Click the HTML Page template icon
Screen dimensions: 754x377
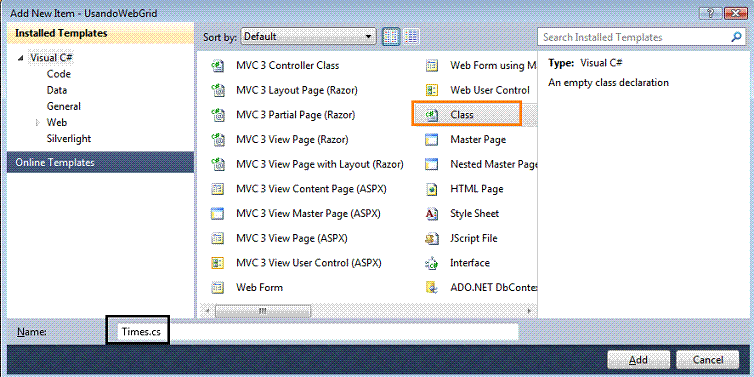coord(432,189)
